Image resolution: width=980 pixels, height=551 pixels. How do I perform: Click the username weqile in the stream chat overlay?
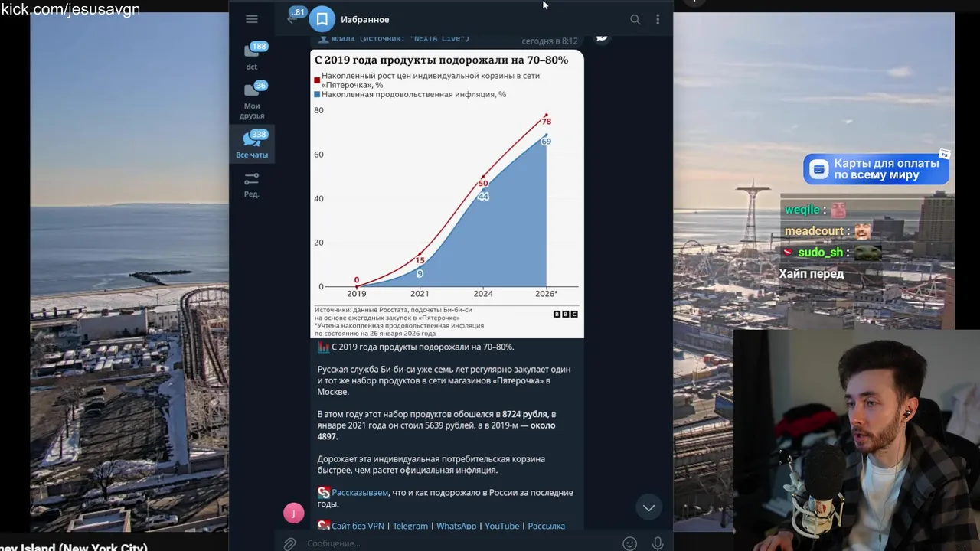point(802,210)
